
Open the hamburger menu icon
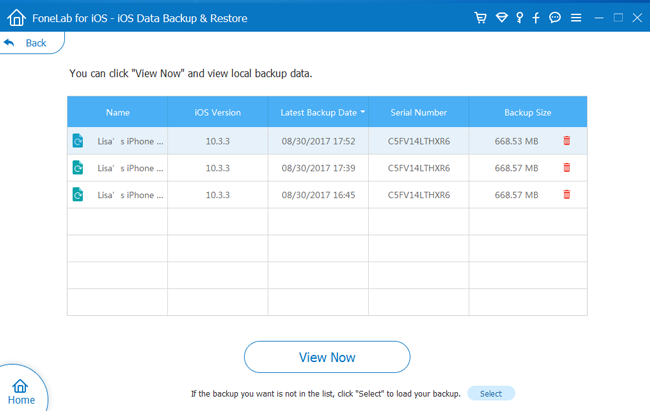[x=576, y=18]
